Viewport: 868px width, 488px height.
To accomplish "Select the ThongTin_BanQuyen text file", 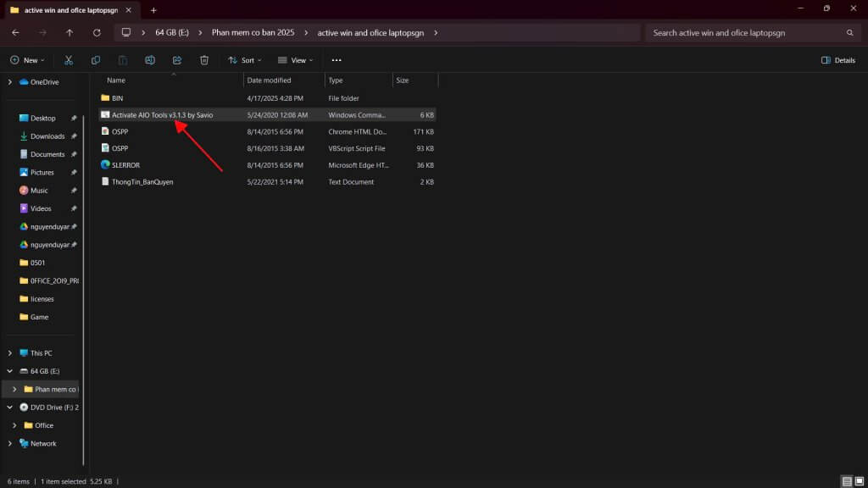I will click(142, 182).
